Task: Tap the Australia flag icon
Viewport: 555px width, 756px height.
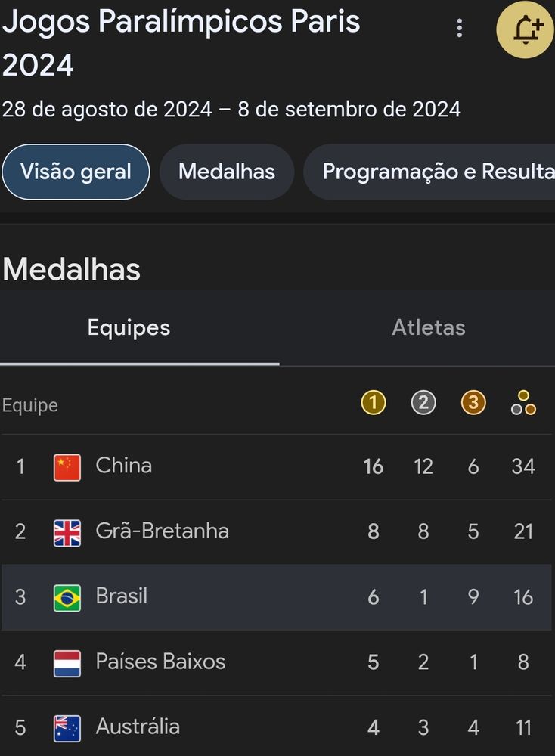Action: pos(67,728)
